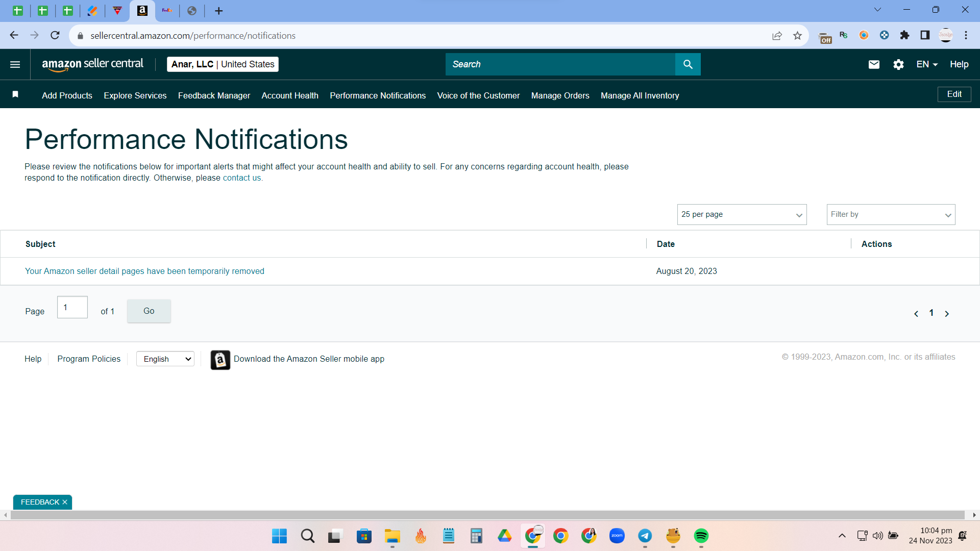Go to Account Health

coord(290,95)
